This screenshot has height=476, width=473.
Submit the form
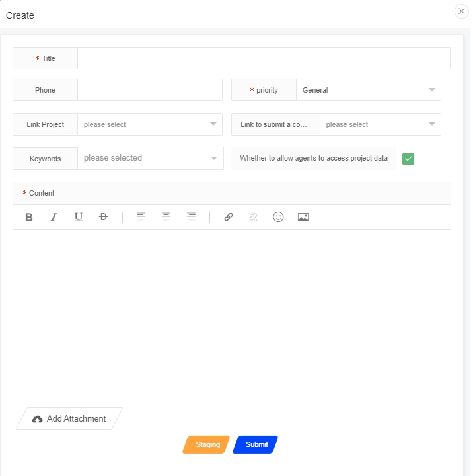[255, 445]
